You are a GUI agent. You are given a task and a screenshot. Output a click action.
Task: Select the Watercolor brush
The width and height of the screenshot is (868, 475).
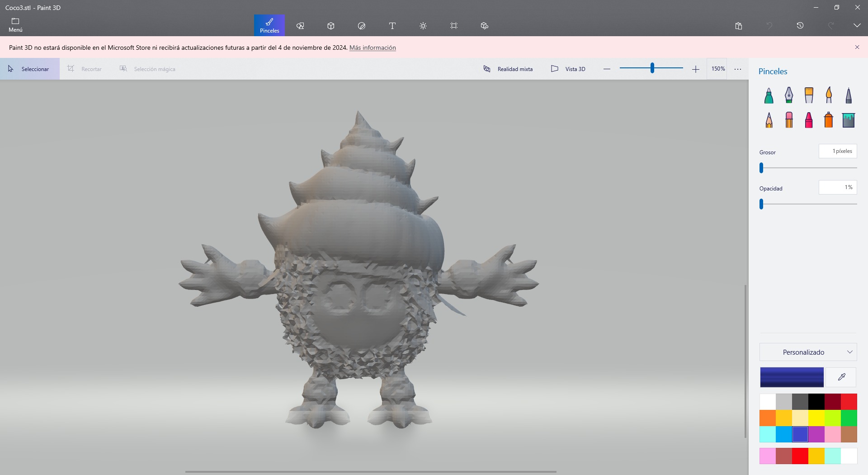[829, 95]
